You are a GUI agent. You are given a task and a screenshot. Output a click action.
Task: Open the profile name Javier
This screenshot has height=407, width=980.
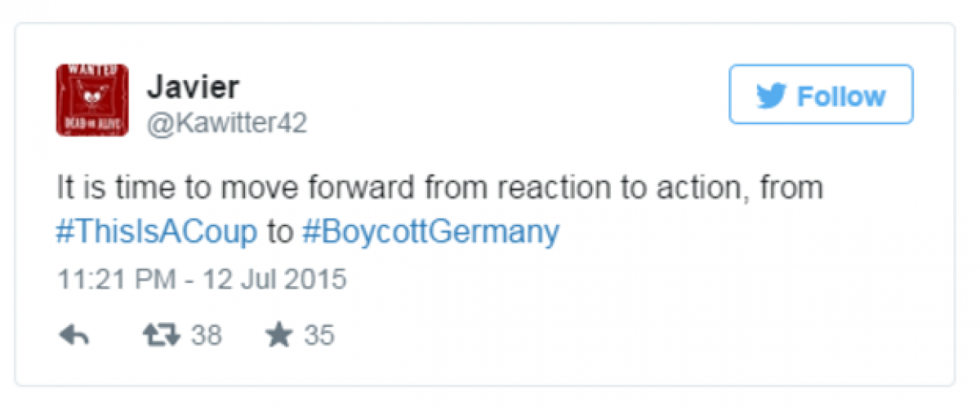pyautogui.click(x=193, y=87)
